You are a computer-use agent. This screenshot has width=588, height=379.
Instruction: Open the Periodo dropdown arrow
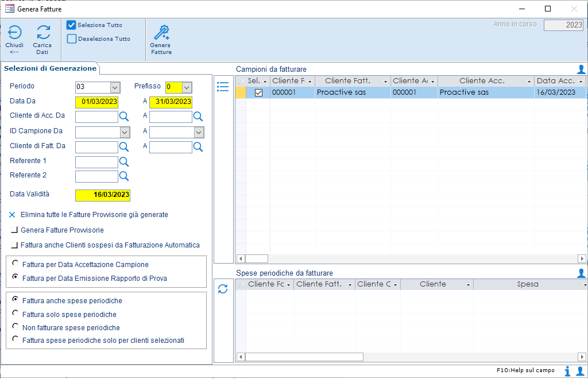(115, 87)
